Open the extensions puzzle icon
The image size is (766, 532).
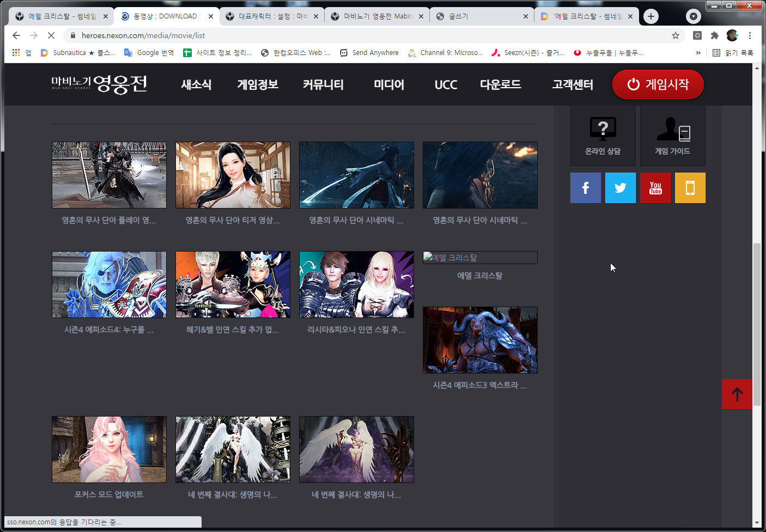point(715,35)
